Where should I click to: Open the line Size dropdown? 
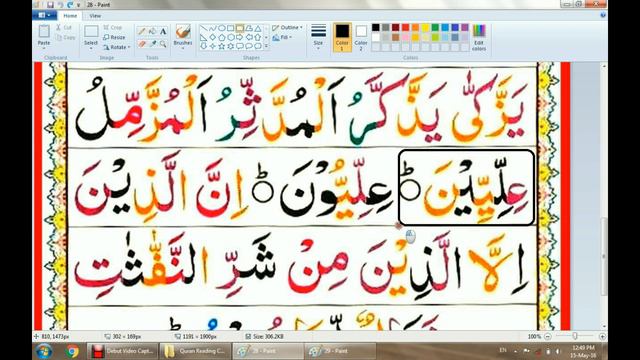318,36
